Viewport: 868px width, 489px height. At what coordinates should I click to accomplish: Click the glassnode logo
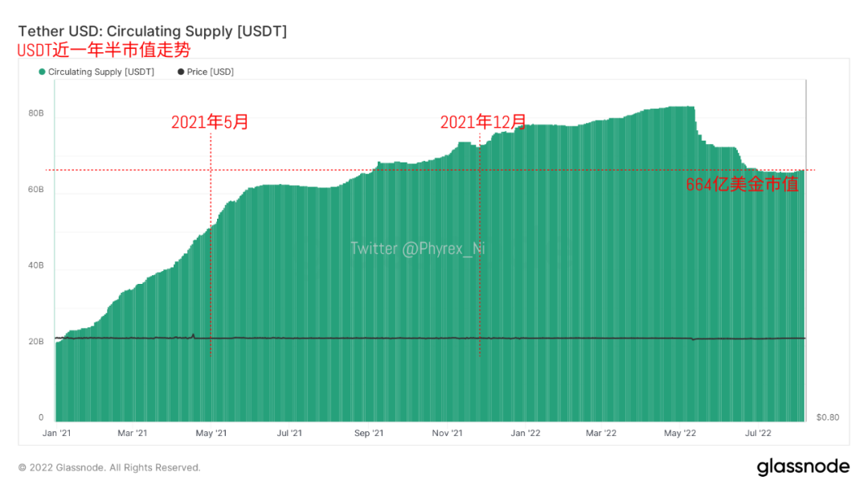[x=803, y=466]
